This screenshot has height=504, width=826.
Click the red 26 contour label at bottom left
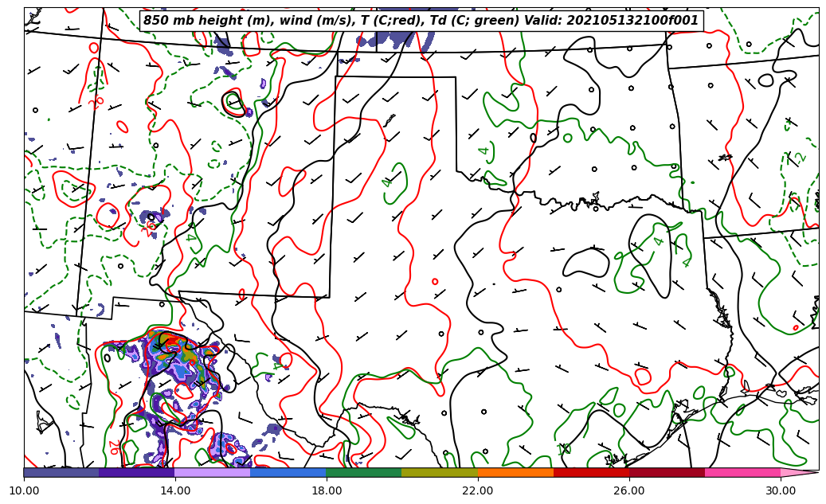[114, 448]
